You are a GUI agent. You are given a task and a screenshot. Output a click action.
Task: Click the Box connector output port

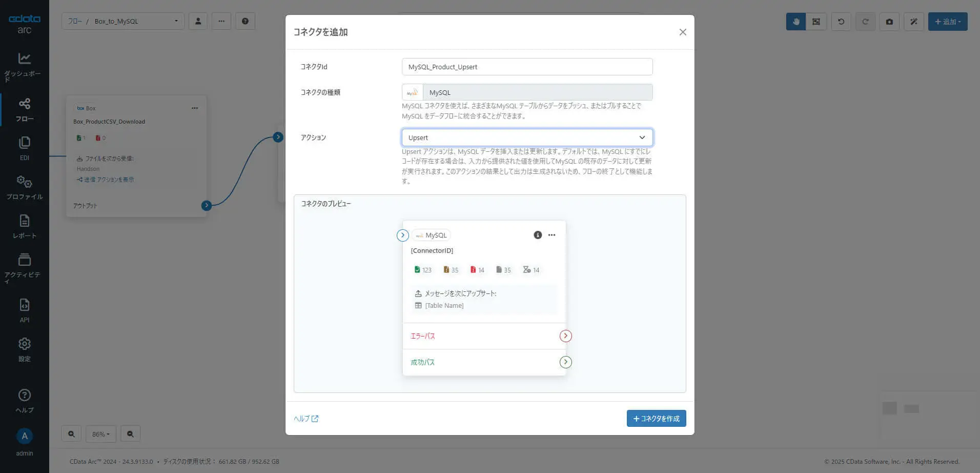pyautogui.click(x=207, y=206)
